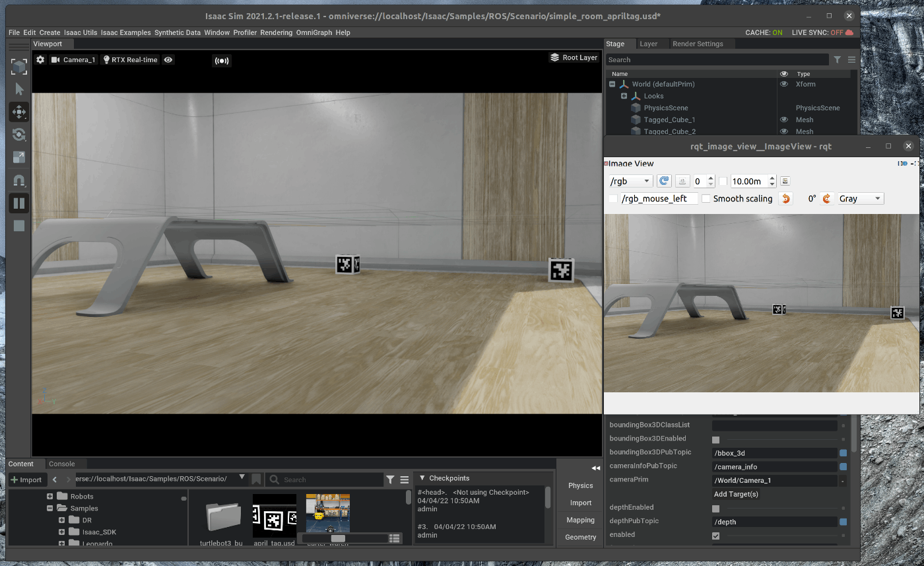Click the Physics button
924x566 pixels.
581,485
